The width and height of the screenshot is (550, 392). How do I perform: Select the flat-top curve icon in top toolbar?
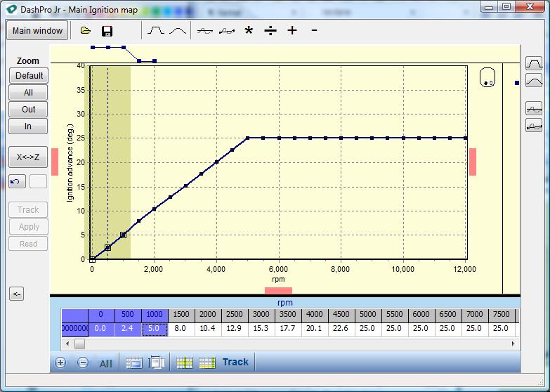[x=156, y=31]
